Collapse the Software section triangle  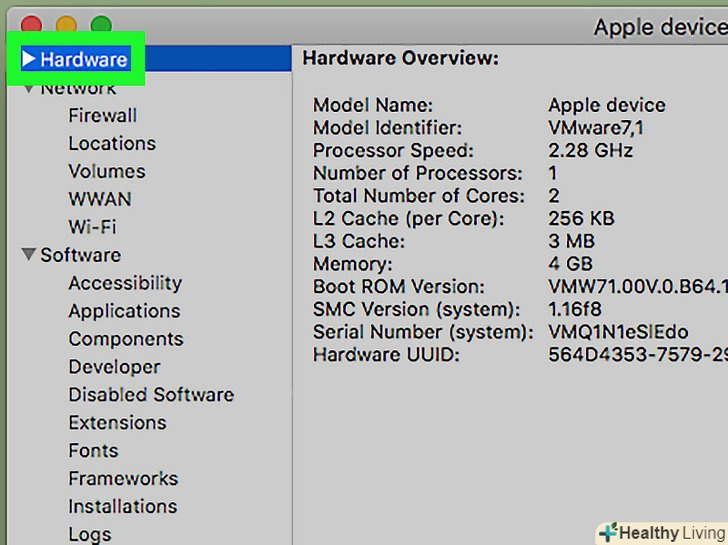(x=29, y=255)
